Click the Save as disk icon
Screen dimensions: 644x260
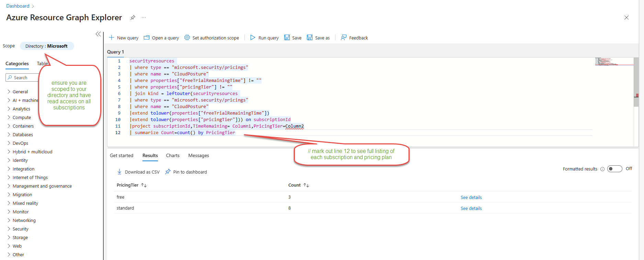pyautogui.click(x=310, y=37)
